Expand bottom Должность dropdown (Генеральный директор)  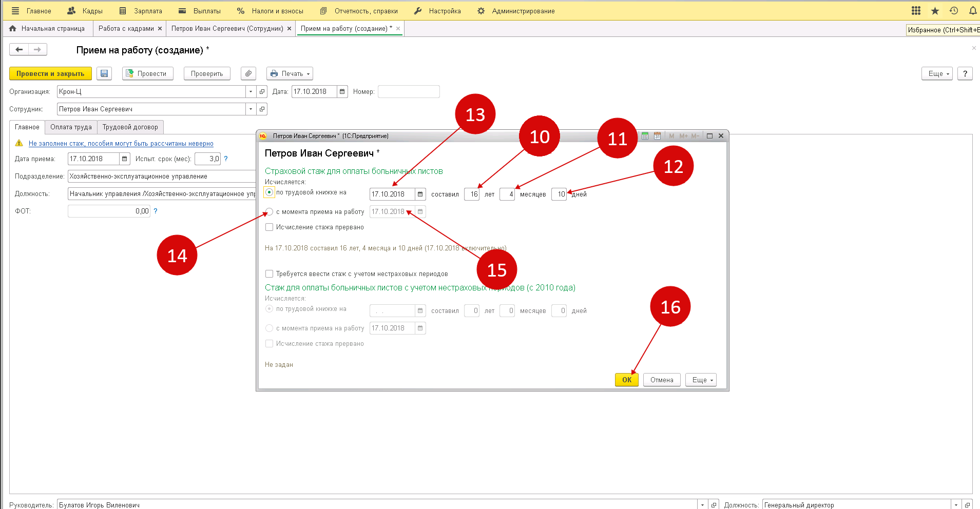coord(956,505)
